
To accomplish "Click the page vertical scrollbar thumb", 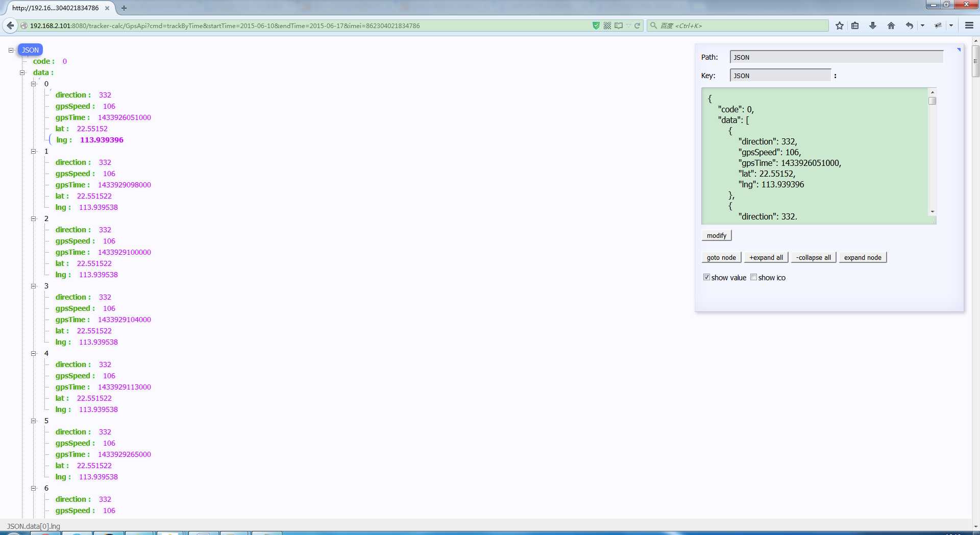I will point(975,61).
